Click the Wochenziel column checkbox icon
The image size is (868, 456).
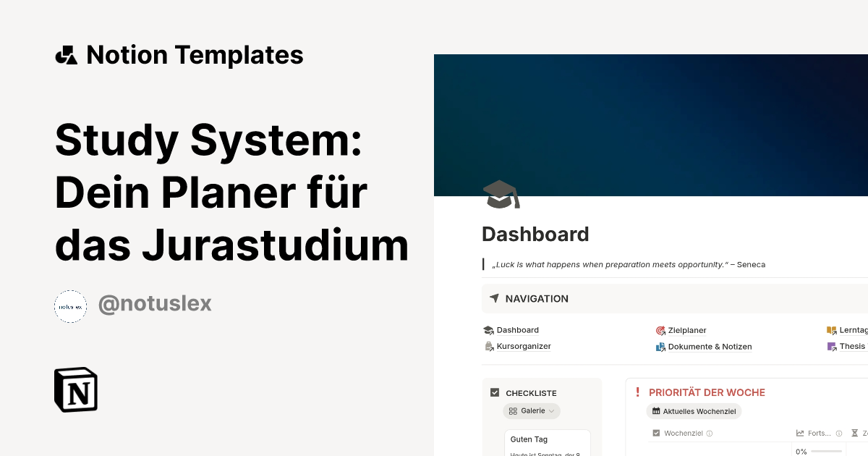[655, 433]
